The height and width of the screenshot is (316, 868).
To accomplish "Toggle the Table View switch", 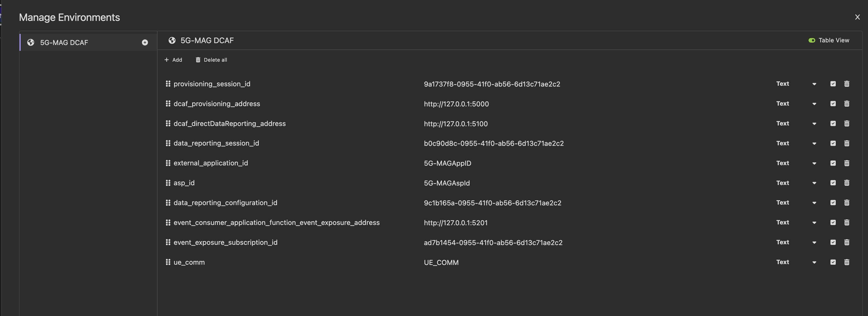I will click(812, 40).
